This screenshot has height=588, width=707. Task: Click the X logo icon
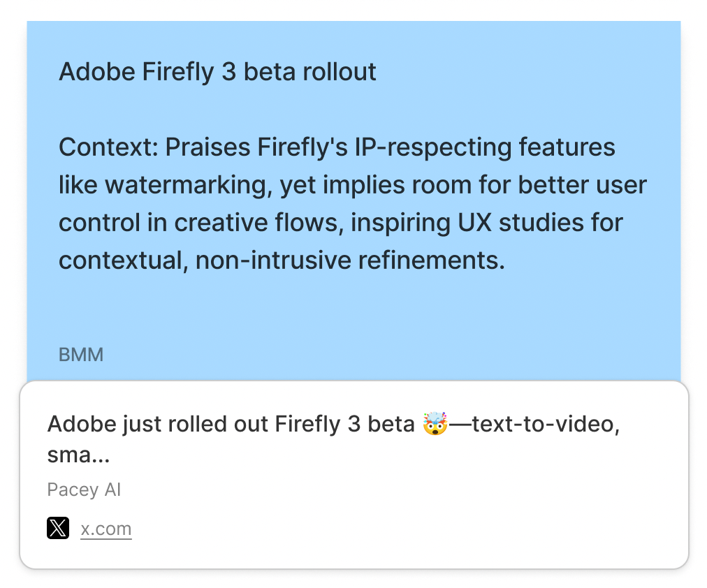click(x=58, y=529)
